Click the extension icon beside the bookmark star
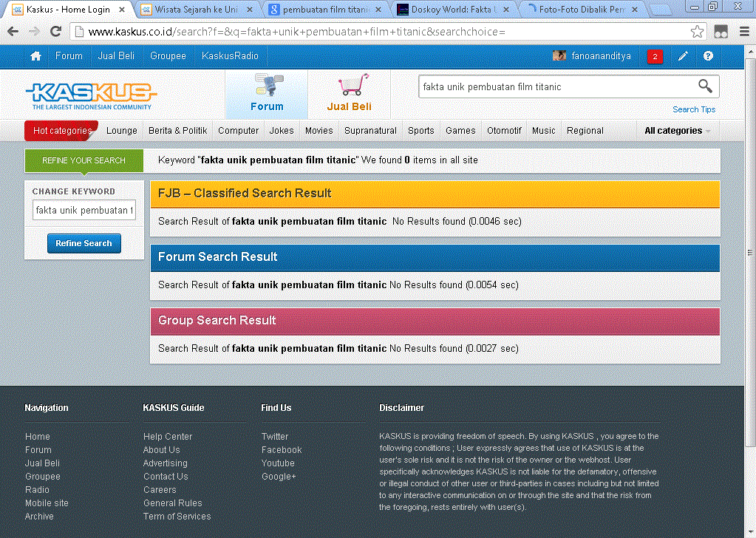The image size is (756, 538). [721, 32]
